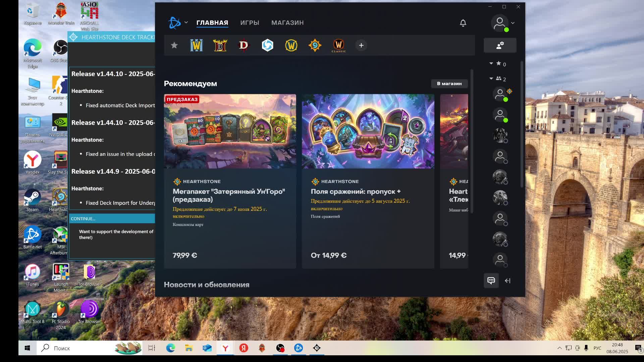Switch to the ИГРЫ tab
The width and height of the screenshot is (644, 362).
click(250, 23)
